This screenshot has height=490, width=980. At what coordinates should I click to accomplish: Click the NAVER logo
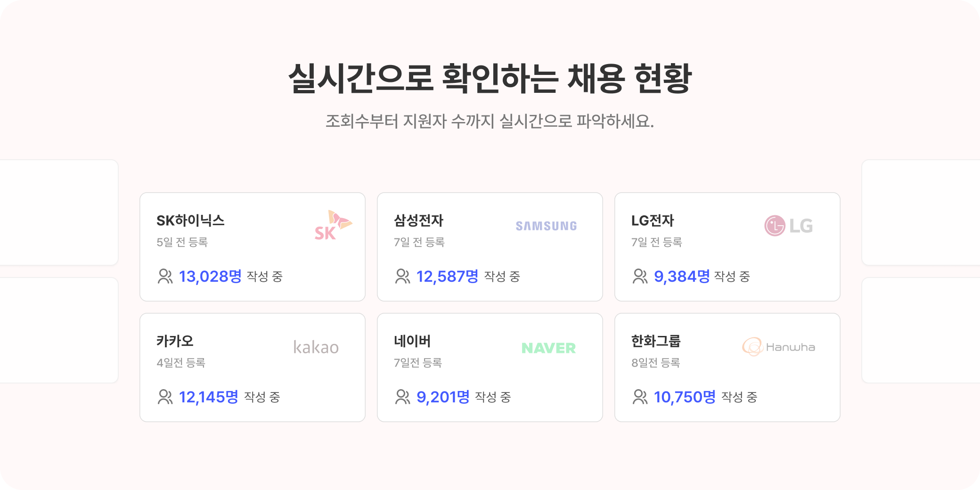pyautogui.click(x=548, y=348)
